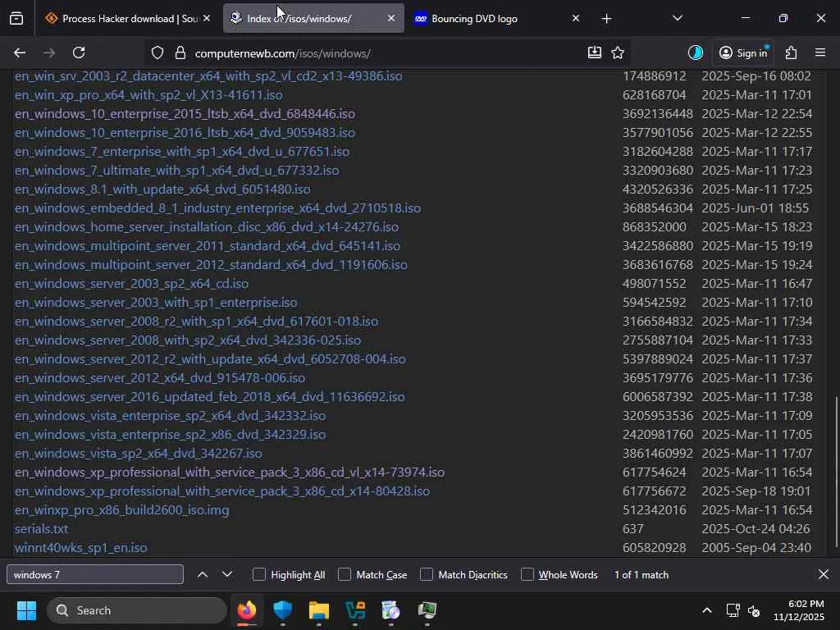Open the clock showing 6:02 PM
Viewport: 840px width, 630px height.
pyautogui.click(x=798, y=610)
